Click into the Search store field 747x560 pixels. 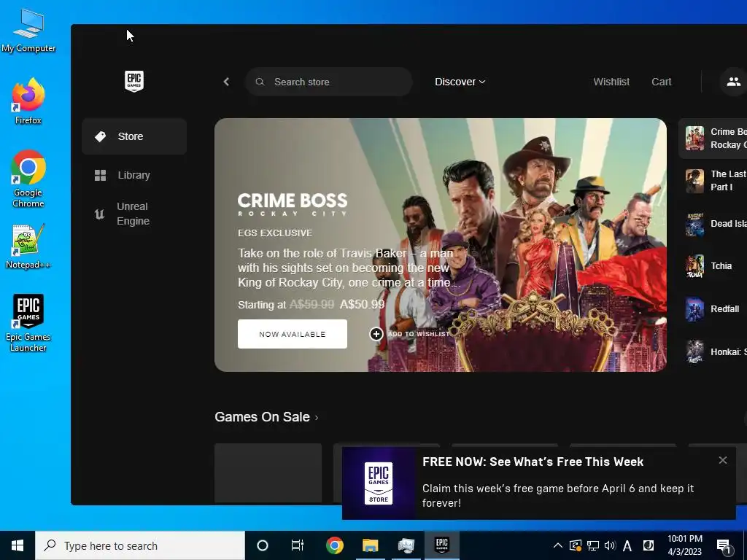[x=329, y=82]
